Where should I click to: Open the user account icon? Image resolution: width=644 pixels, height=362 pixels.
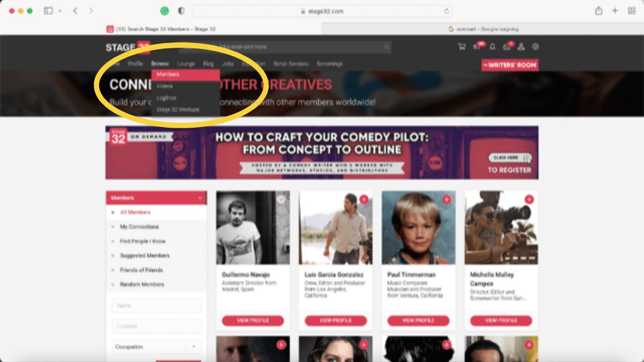[521, 47]
